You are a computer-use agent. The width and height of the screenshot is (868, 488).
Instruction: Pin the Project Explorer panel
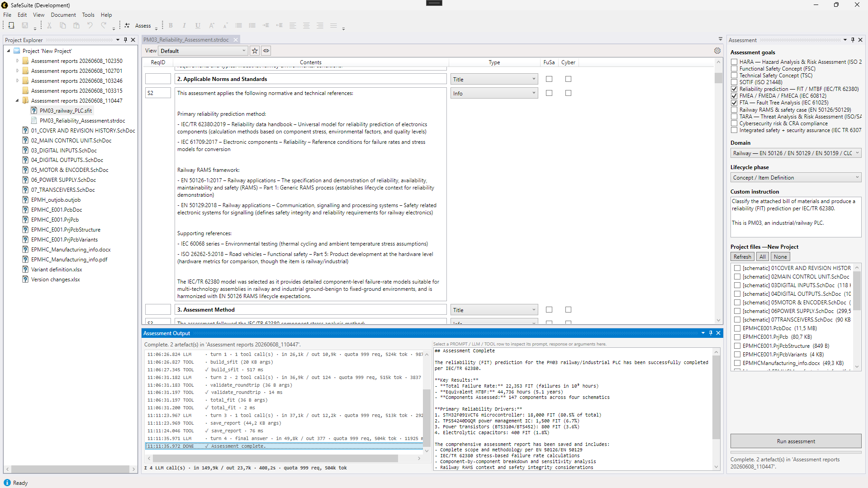tap(125, 40)
